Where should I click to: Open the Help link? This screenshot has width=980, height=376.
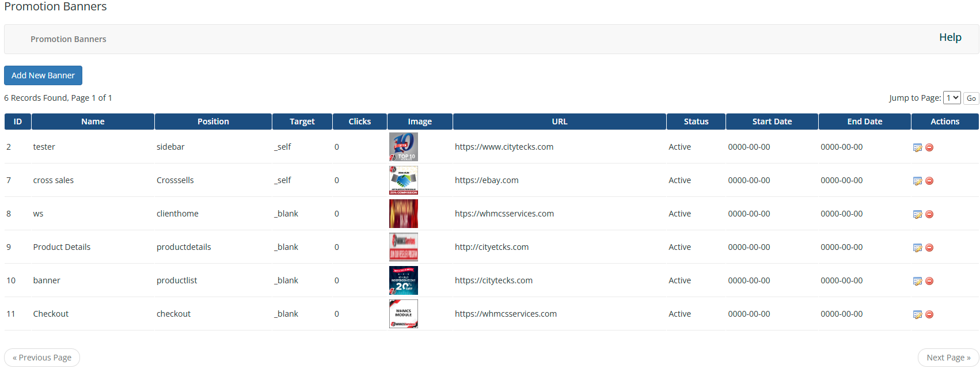pyautogui.click(x=950, y=37)
